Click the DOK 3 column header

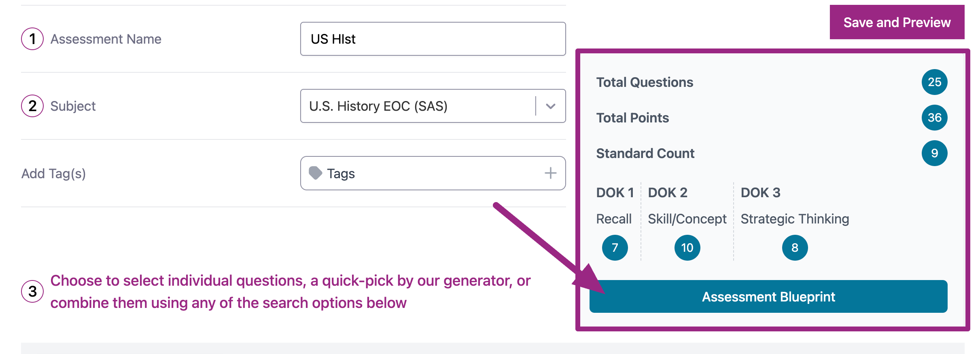pyautogui.click(x=760, y=192)
